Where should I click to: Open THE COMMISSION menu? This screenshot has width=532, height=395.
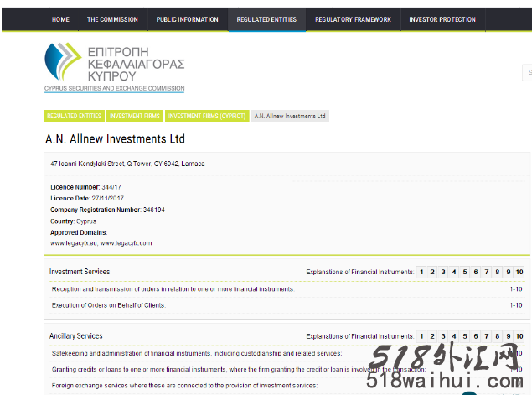click(x=112, y=19)
